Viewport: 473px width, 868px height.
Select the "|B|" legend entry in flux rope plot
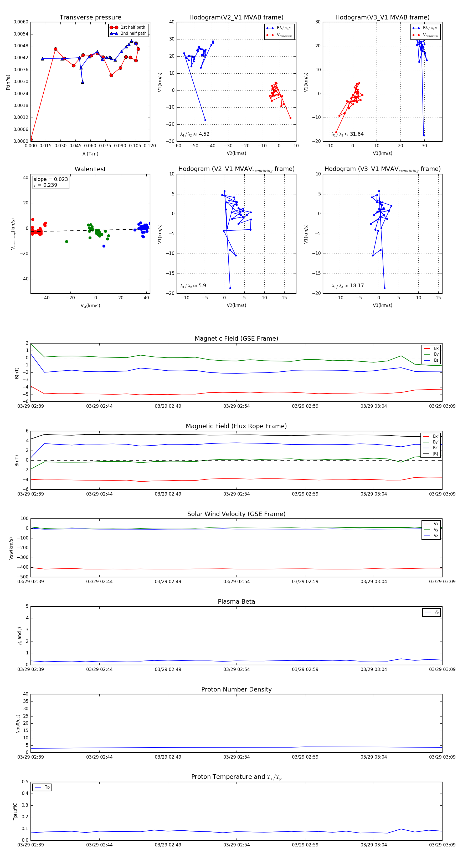(x=431, y=454)
